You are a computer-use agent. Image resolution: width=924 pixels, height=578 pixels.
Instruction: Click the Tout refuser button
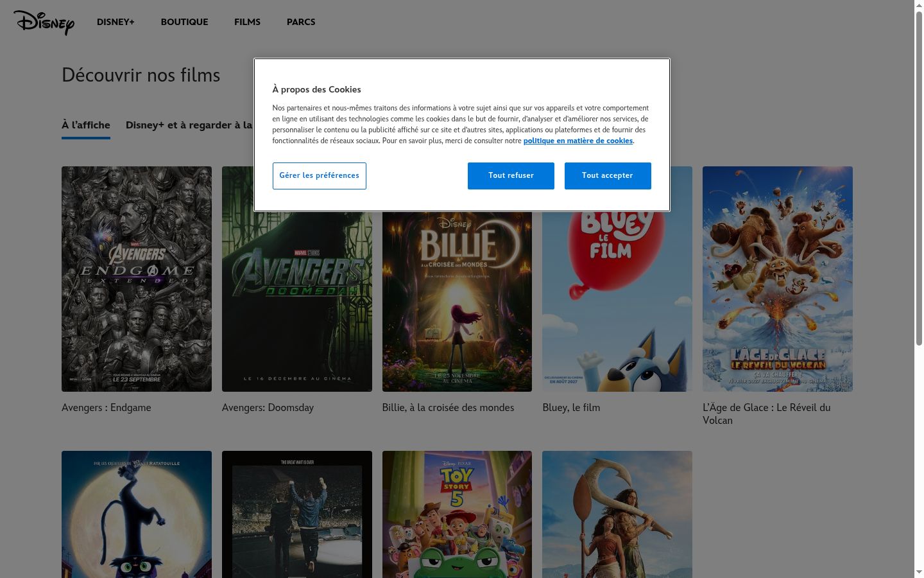pyautogui.click(x=511, y=176)
